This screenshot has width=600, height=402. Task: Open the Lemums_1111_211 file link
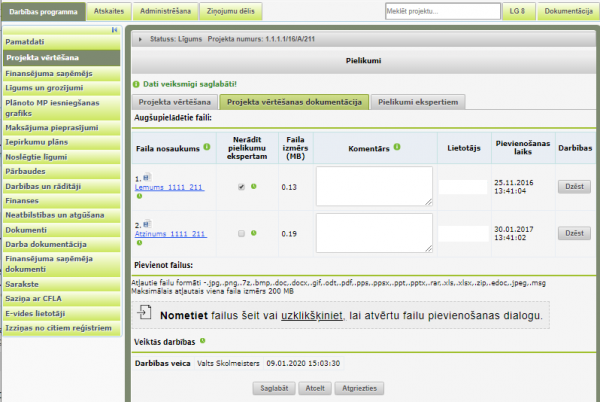[170, 187]
